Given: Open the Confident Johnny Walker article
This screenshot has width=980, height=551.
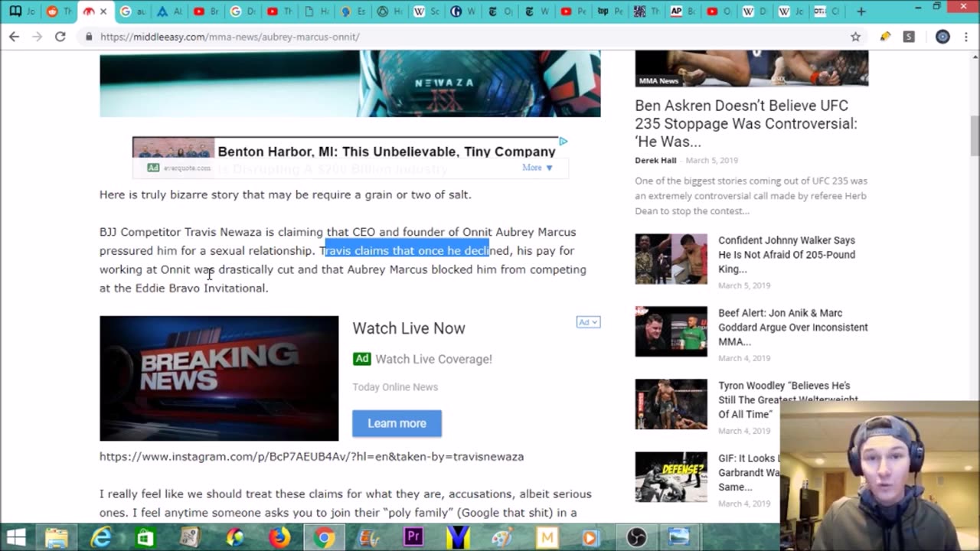Looking at the screenshot, I should tap(786, 255).
